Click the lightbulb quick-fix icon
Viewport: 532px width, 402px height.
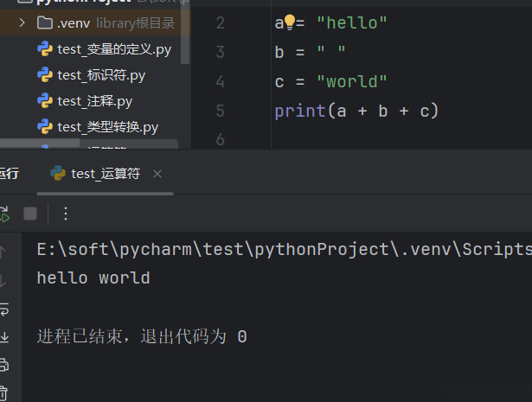click(290, 22)
